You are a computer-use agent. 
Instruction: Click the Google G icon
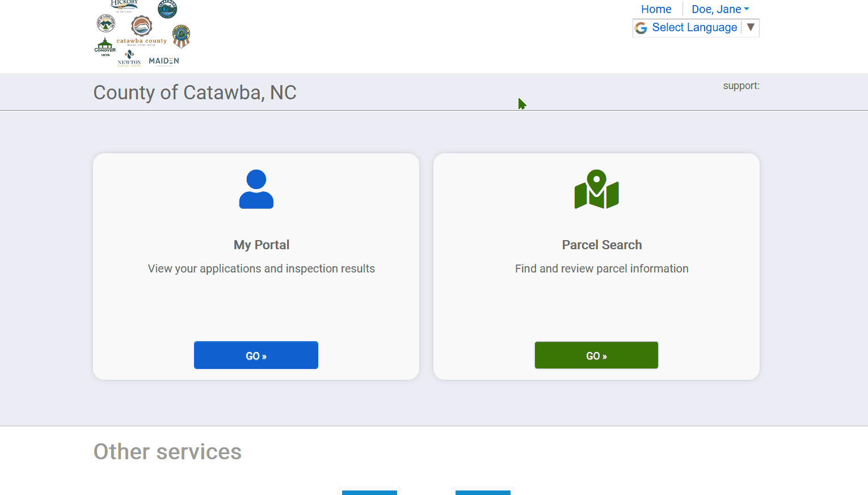641,28
